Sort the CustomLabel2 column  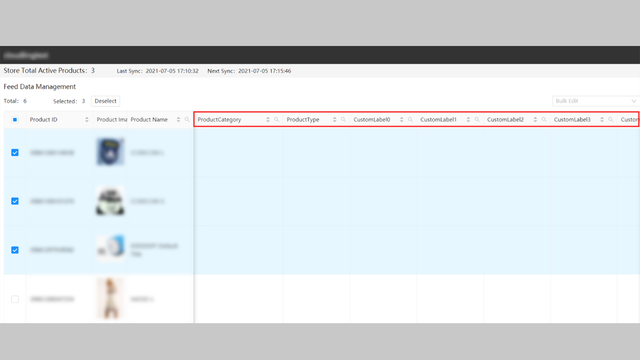click(x=535, y=120)
